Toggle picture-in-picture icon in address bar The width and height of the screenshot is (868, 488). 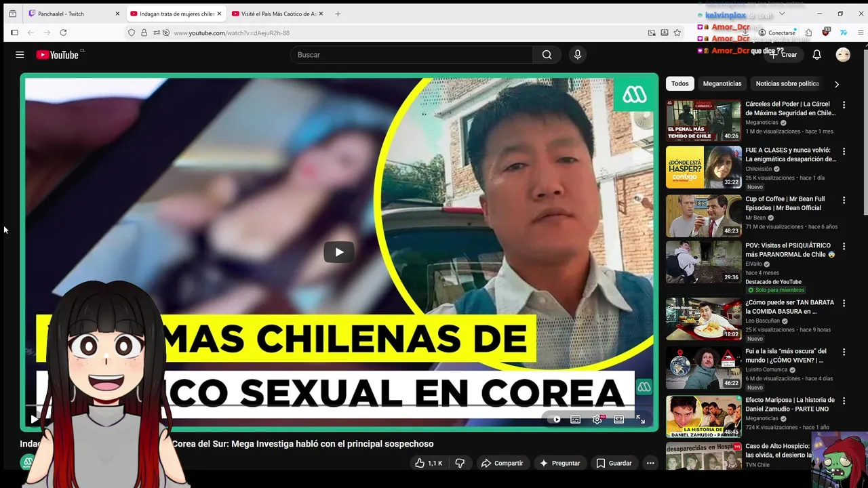coord(652,33)
